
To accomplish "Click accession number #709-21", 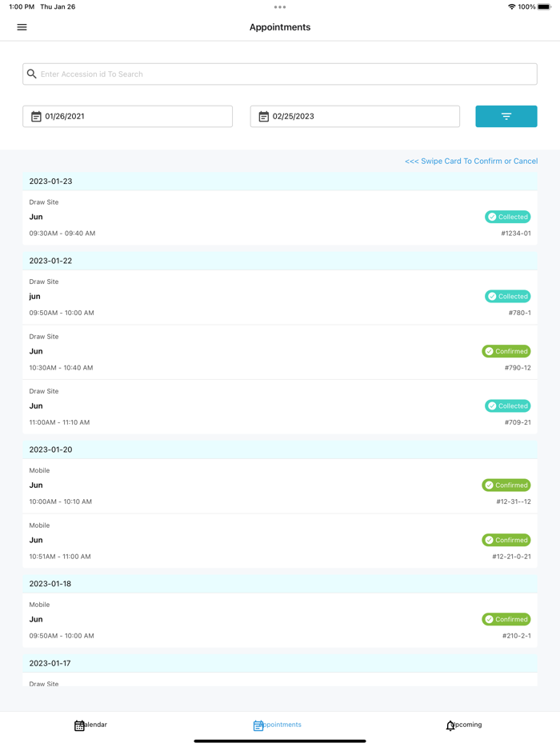I will (x=518, y=422).
